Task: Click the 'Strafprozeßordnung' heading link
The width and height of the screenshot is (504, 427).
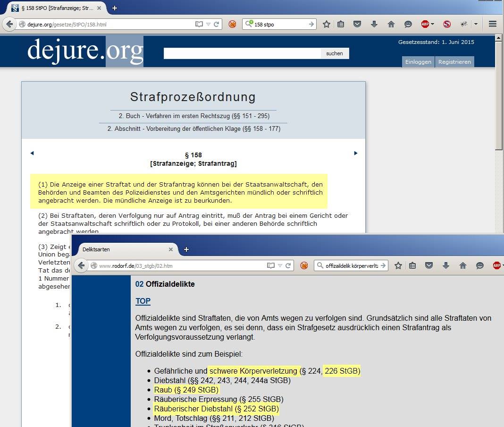Action: (x=193, y=97)
